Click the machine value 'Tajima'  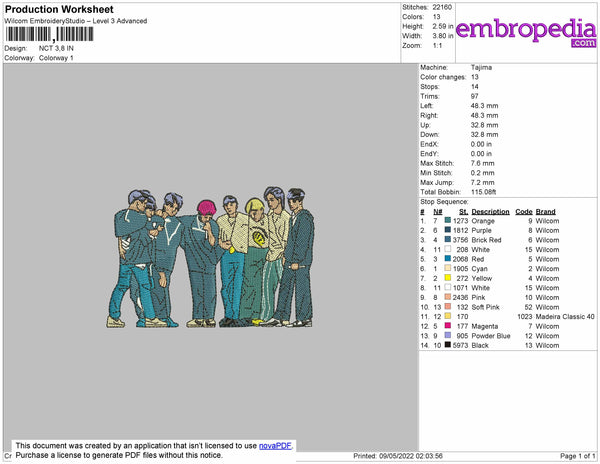[x=481, y=67]
